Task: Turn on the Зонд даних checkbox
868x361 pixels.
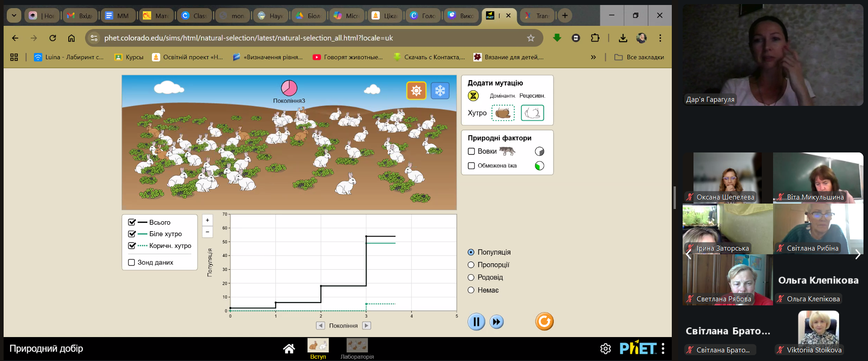Action: 132,262
